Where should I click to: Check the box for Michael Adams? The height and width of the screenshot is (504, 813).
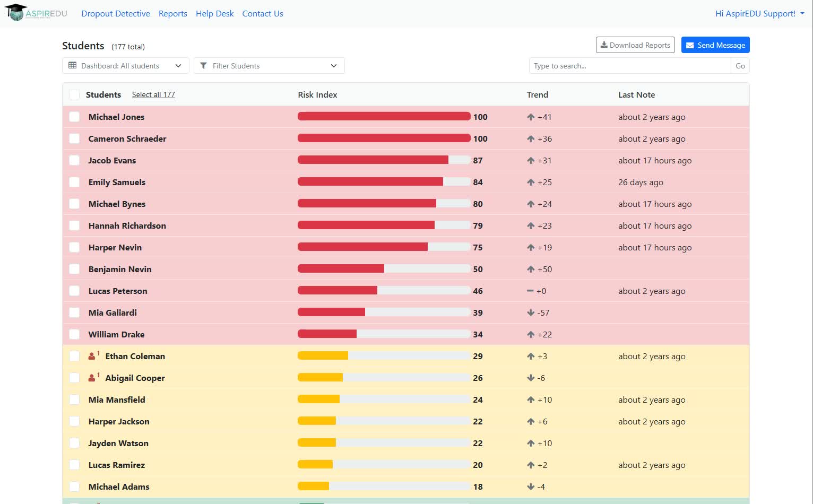point(74,486)
